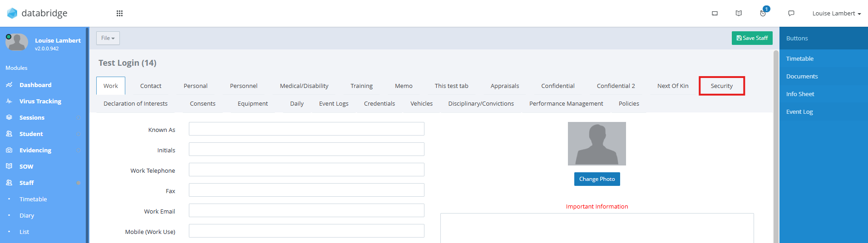
Task: Click the Change Photo button
Action: click(x=597, y=179)
